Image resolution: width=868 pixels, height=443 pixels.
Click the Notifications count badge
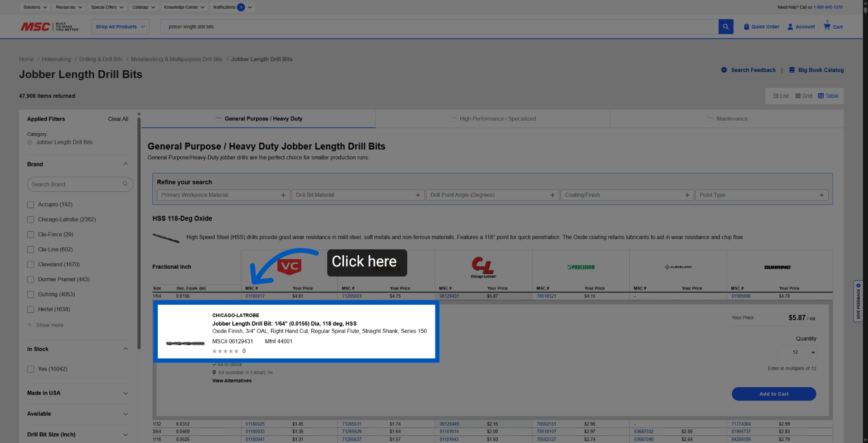coord(241,7)
